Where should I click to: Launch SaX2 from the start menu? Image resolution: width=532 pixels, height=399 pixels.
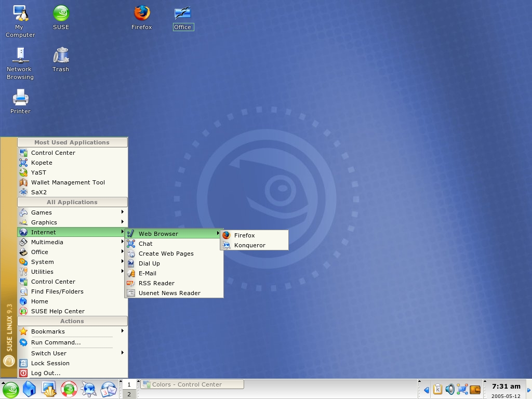point(72,192)
